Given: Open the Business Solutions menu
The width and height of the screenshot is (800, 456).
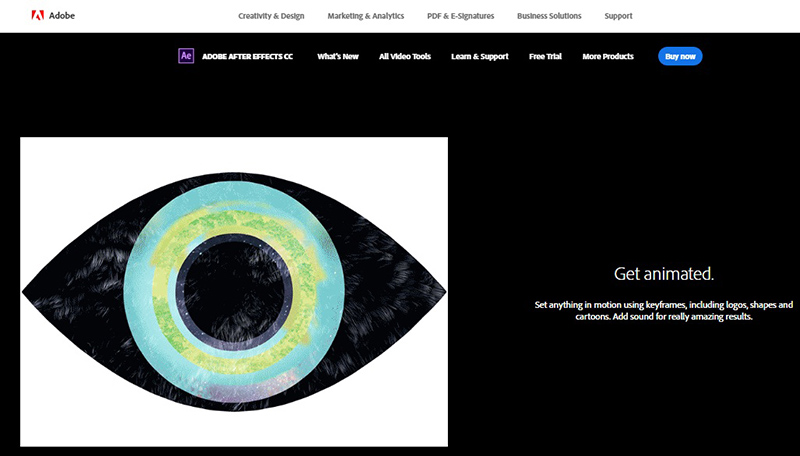Looking at the screenshot, I should click(x=549, y=16).
